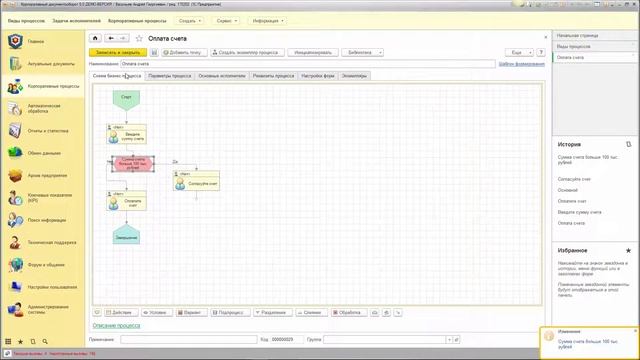Add Обработка element from diagram toolbar

click(349, 313)
